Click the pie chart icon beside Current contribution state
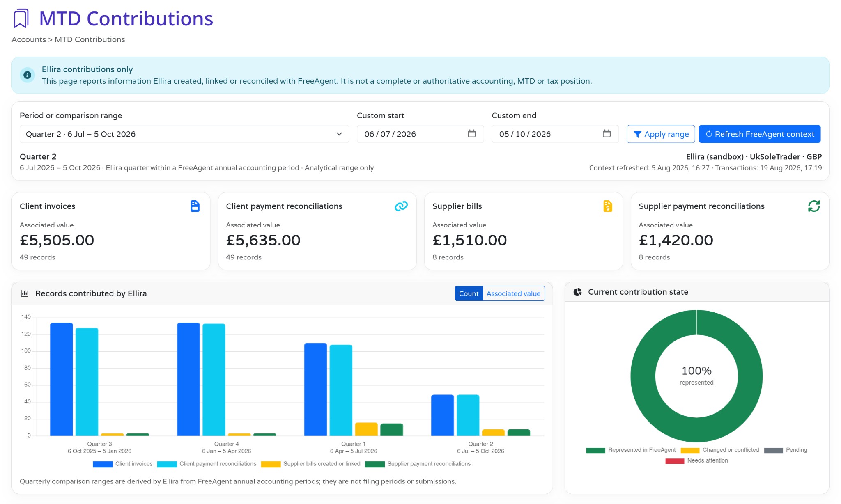This screenshot has width=841, height=504. pos(577,292)
